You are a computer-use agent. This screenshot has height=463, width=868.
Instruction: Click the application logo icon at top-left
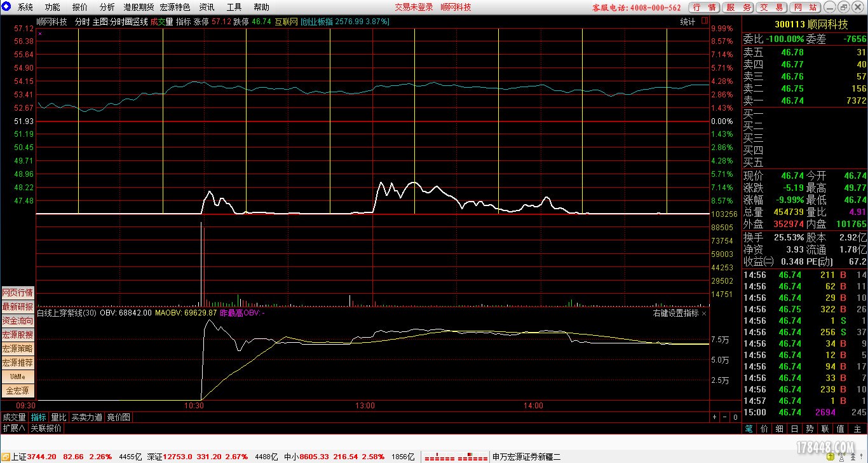click(x=6, y=7)
